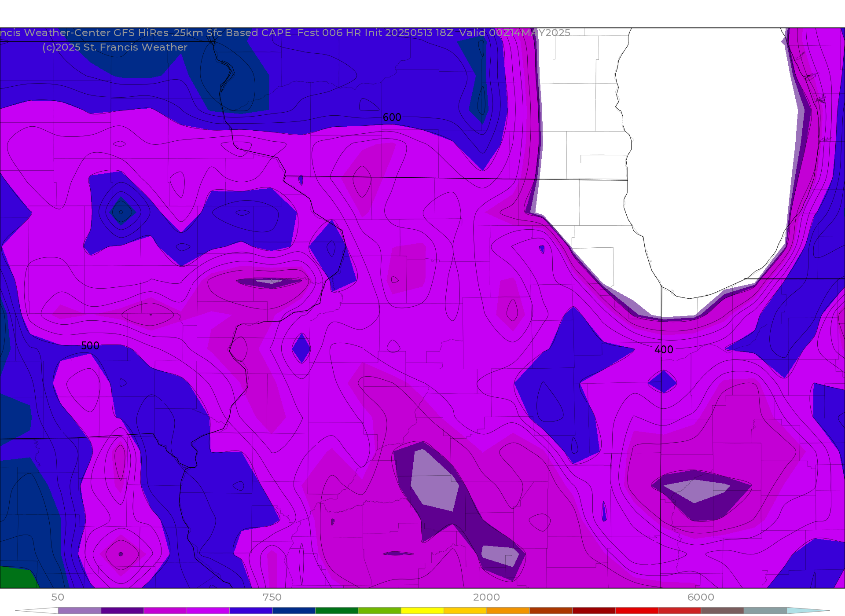The image size is (845, 616).
Task: Click the white arrow end of color bar
Action: [37, 611]
